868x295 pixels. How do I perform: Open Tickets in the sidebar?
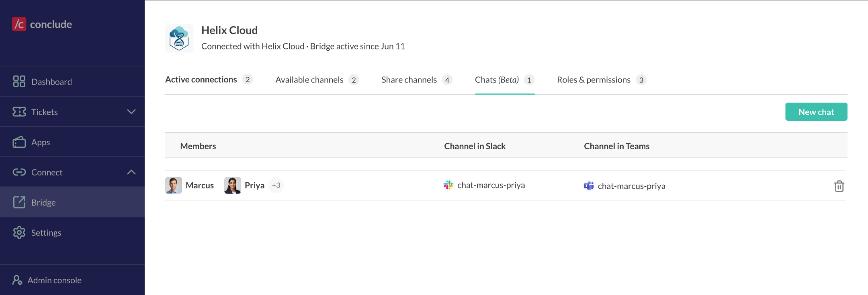click(x=72, y=111)
